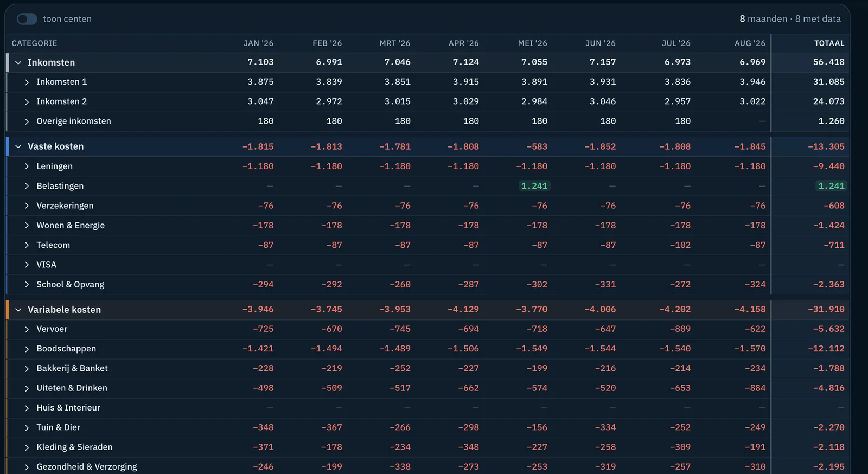The image size is (868, 474).
Task: Click the Leningen total -9.440
Action: pyautogui.click(x=828, y=166)
